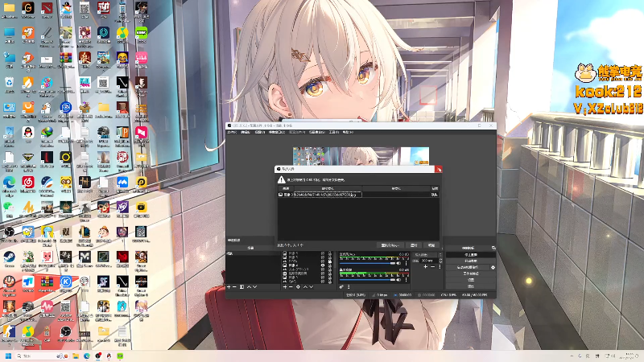Click Search Directory button in missing files dialog
The image size is (644, 362).
pyautogui.click(x=390, y=245)
